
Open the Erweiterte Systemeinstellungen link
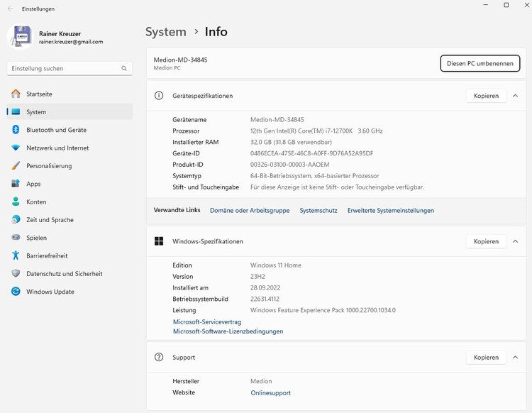[390, 211]
